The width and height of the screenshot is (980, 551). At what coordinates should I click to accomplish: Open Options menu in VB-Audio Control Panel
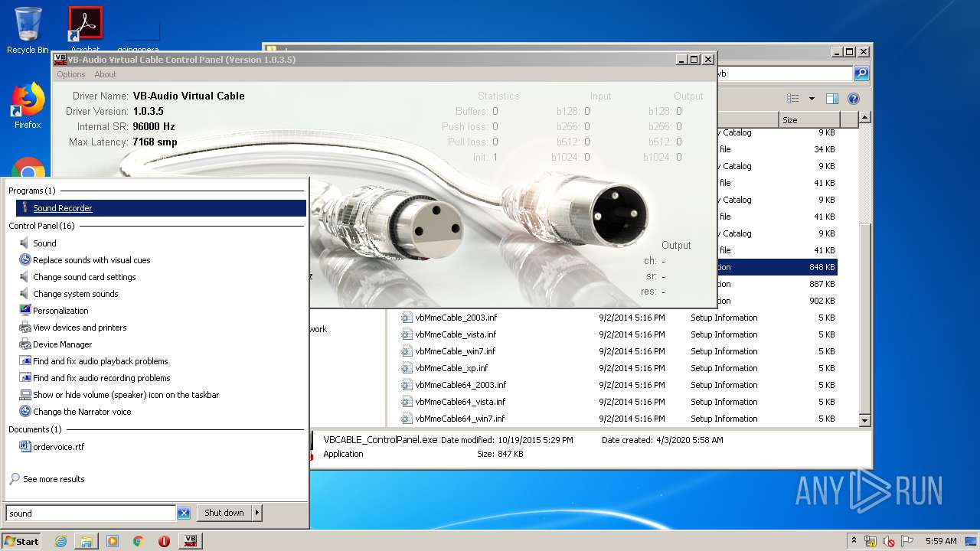70,74
